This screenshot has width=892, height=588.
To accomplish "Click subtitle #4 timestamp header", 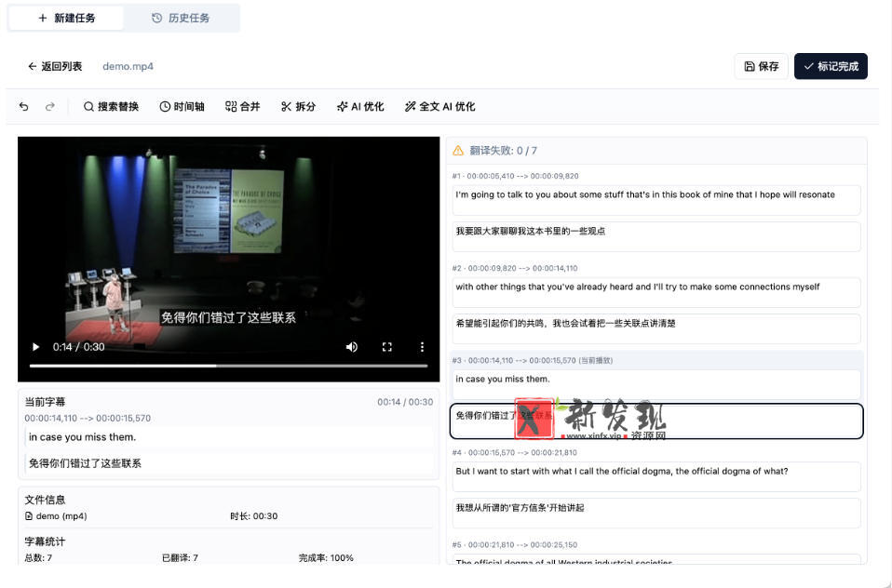I will (x=515, y=453).
